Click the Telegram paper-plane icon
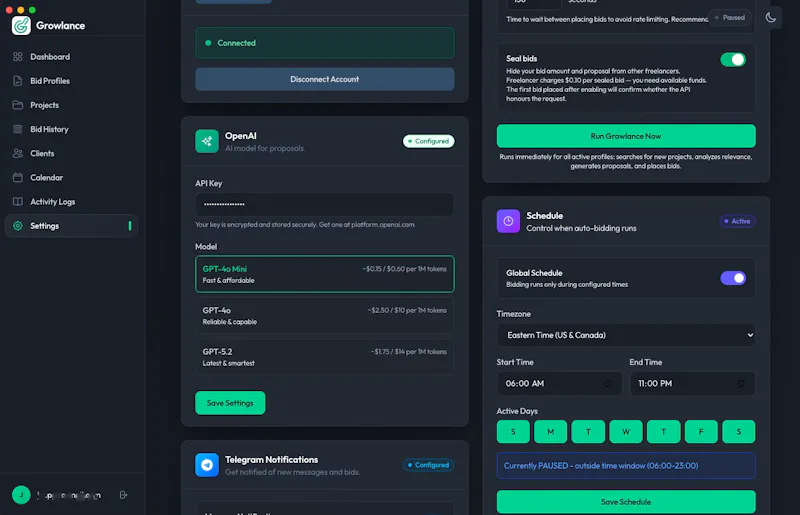The width and height of the screenshot is (800, 515). (207, 465)
